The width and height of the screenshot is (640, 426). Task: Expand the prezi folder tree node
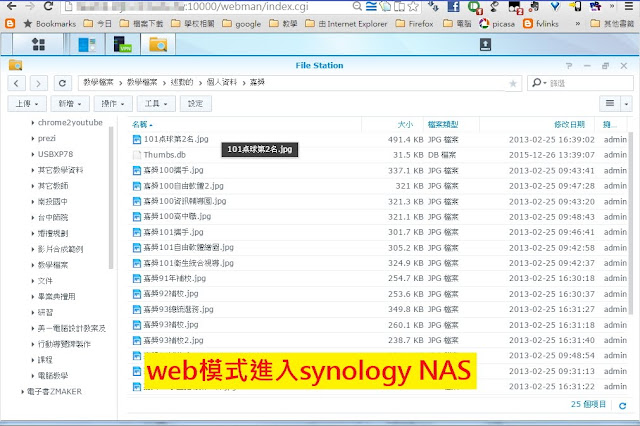click(x=33, y=138)
